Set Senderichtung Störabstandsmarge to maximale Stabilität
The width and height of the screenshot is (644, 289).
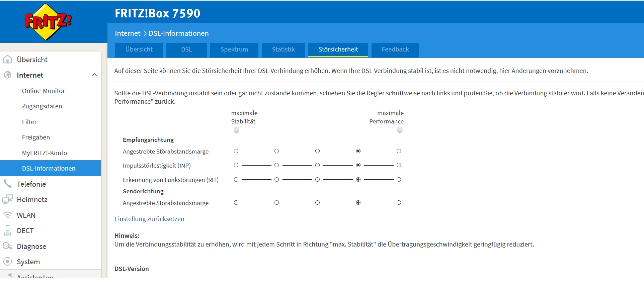pyautogui.click(x=236, y=203)
